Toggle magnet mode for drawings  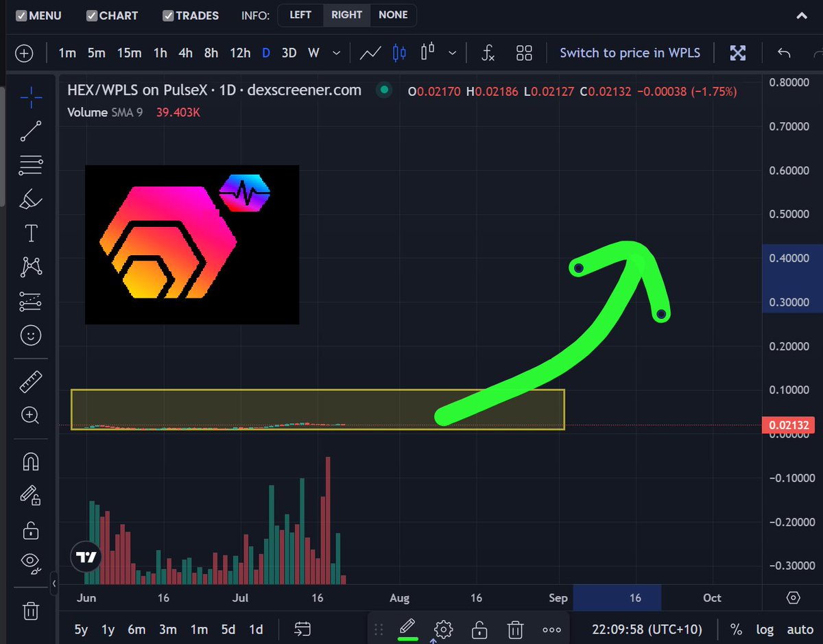click(x=31, y=462)
